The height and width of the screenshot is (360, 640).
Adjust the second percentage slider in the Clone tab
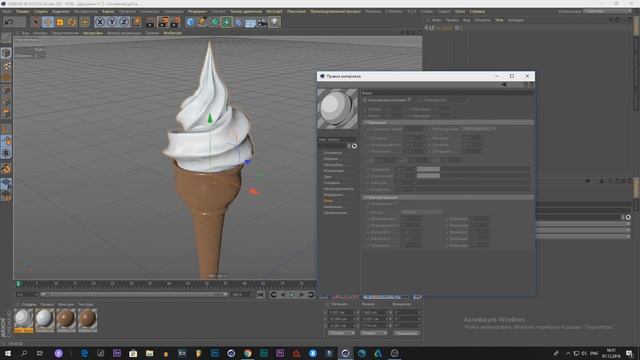473,176
